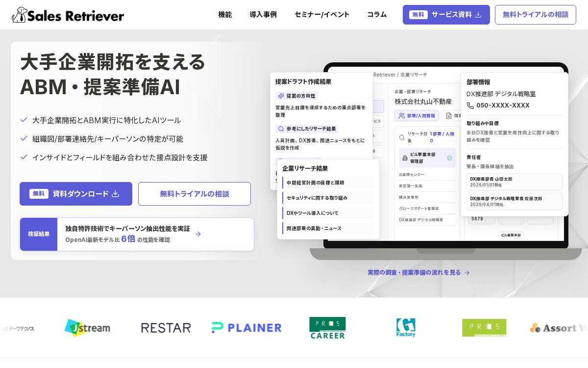This screenshot has height=368, width=588.
Task: Click the shield check icon on ビル事業本部
Action: (x=449, y=158)
